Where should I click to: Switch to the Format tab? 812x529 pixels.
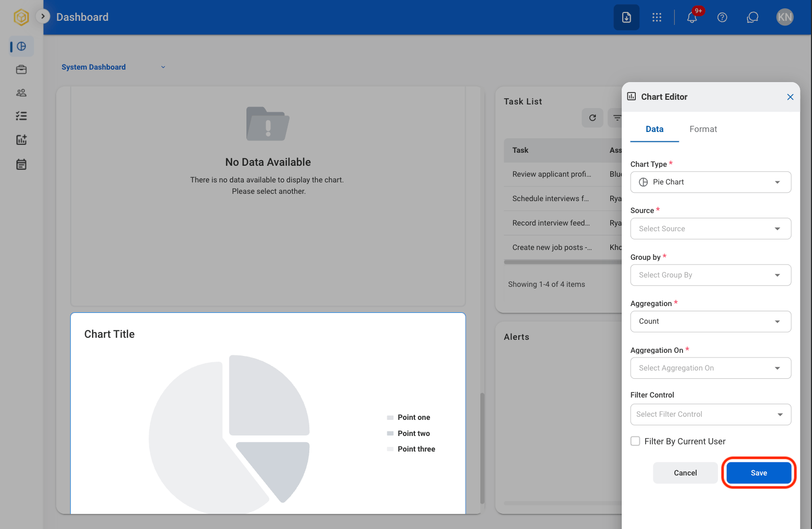click(703, 129)
